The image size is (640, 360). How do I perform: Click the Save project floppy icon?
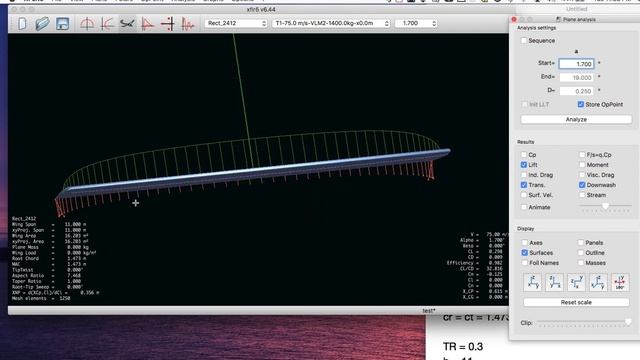62,24
